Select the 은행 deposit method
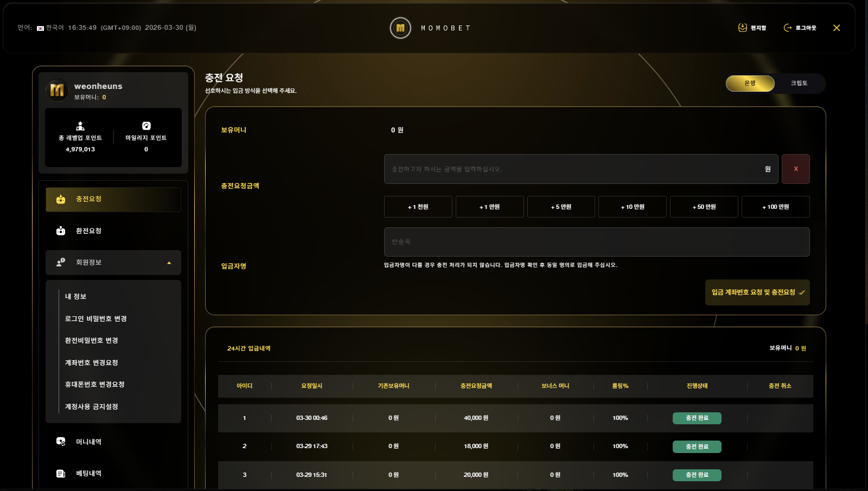 pyautogui.click(x=750, y=83)
